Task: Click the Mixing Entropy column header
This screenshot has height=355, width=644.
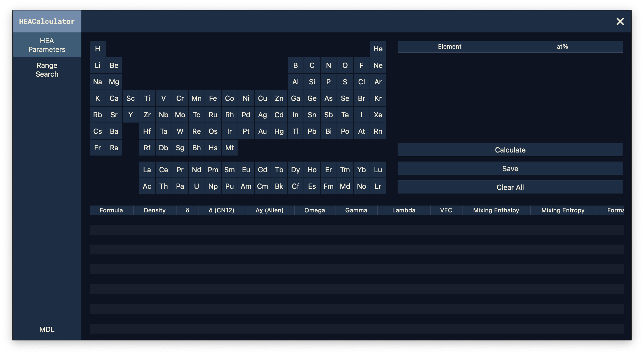Action: 563,210
